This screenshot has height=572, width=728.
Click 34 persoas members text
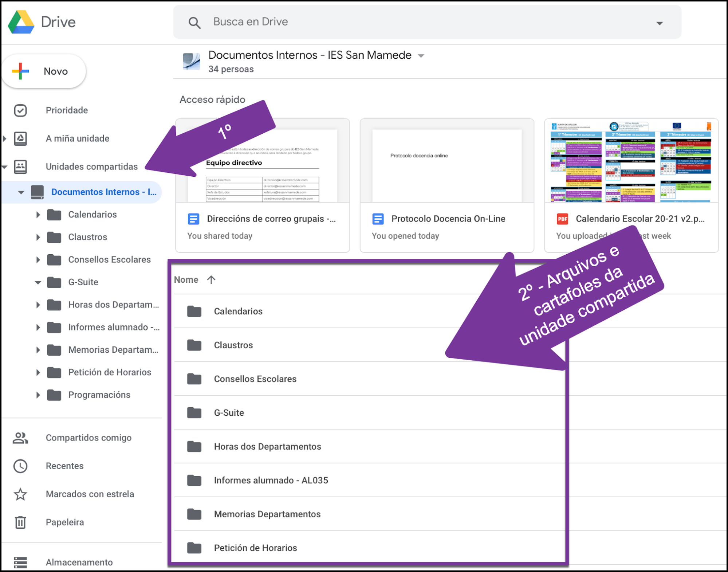click(x=231, y=69)
